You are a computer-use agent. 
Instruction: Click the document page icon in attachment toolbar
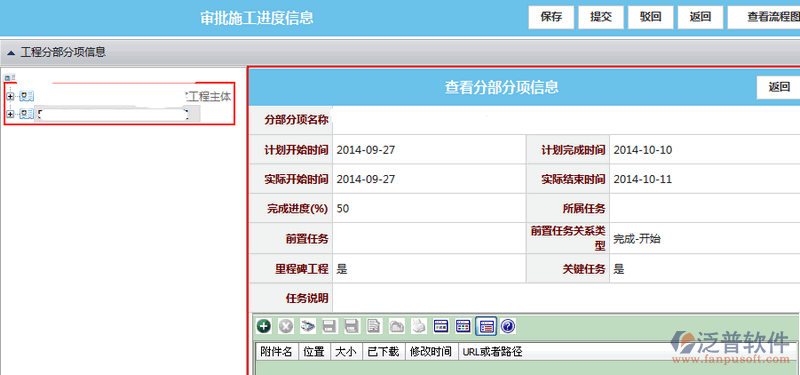374,326
